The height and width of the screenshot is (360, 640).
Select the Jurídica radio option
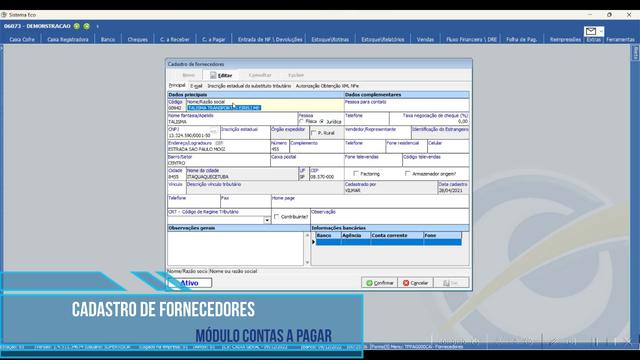(322, 122)
